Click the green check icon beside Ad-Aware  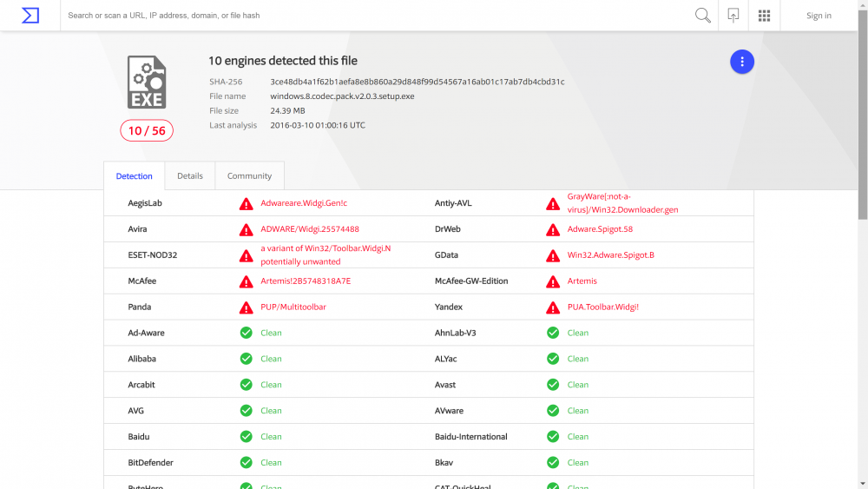tap(247, 333)
